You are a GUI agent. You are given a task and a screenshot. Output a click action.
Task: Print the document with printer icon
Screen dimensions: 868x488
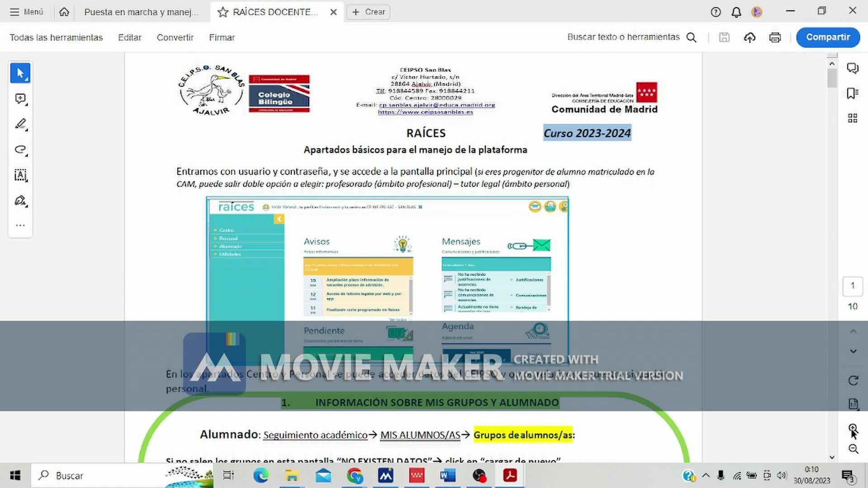point(775,38)
